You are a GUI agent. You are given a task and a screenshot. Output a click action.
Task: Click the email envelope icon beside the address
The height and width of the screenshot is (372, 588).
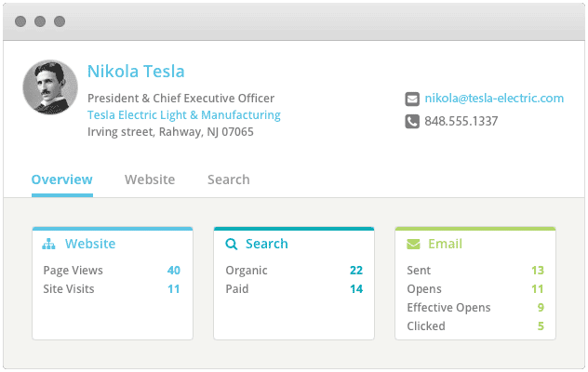pos(412,99)
